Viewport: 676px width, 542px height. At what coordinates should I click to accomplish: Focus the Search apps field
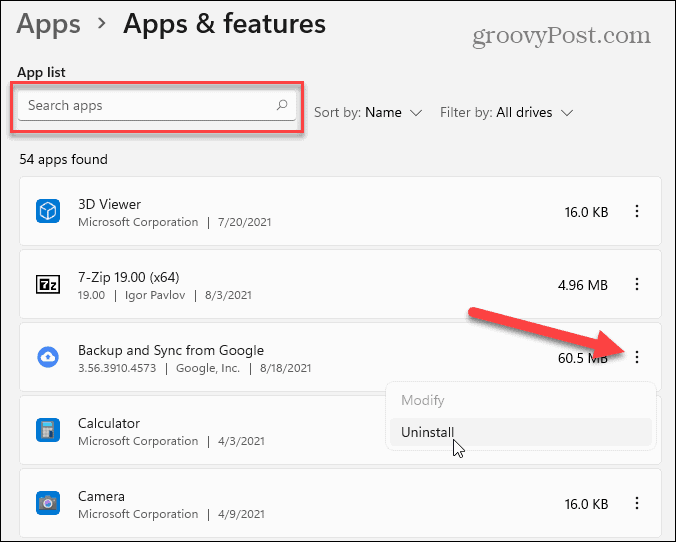click(x=157, y=105)
